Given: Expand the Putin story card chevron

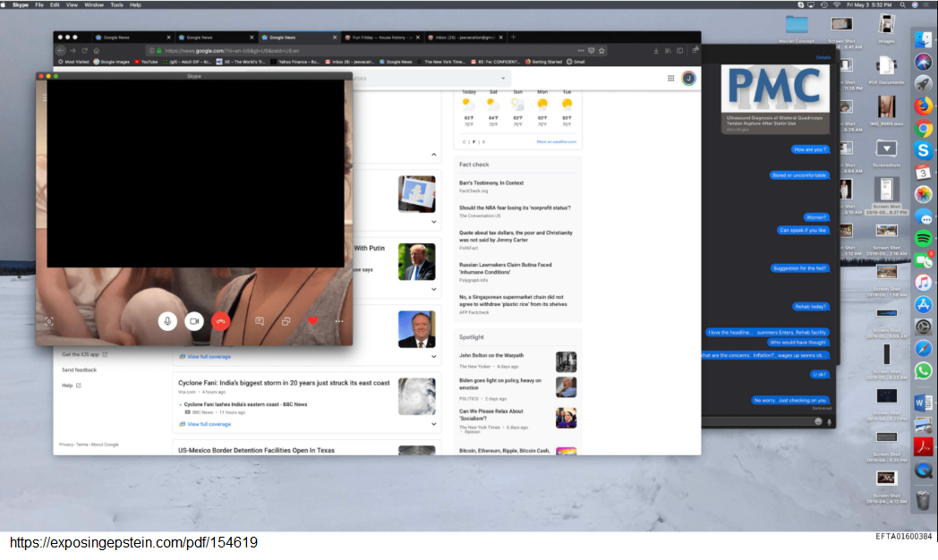Looking at the screenshot, I should click(434, 289).
